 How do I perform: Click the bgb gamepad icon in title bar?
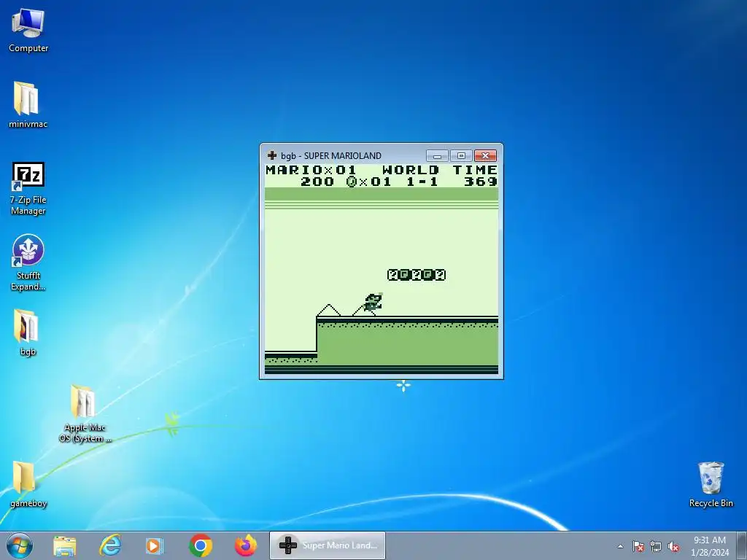tap(272, 155)
